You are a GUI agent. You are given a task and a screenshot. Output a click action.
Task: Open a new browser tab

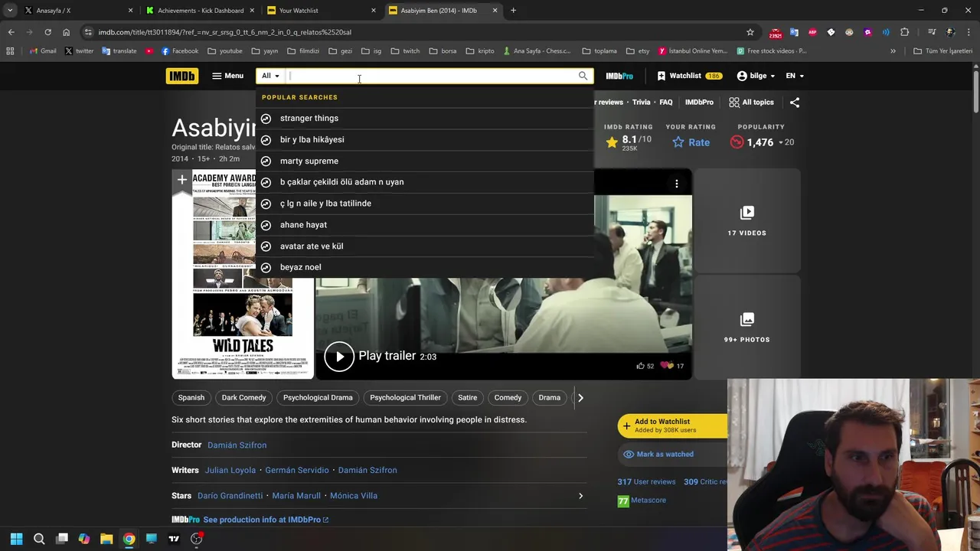click(513, 11)
